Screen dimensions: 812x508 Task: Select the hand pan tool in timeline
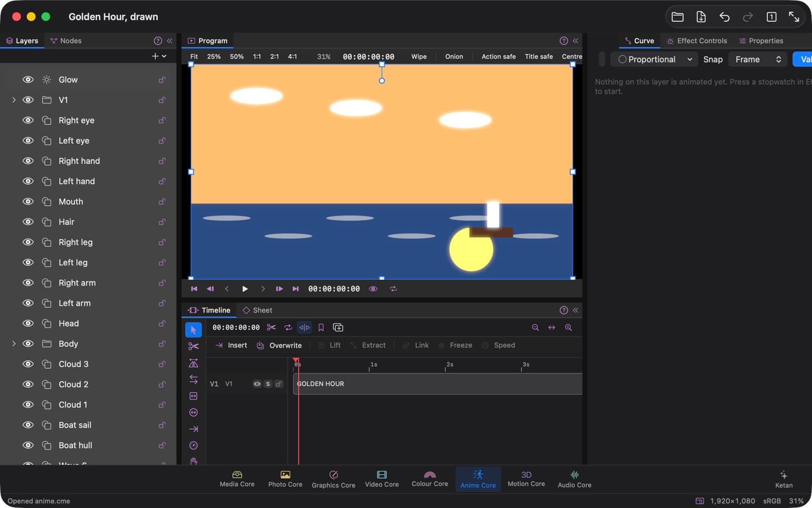(193, 461)
